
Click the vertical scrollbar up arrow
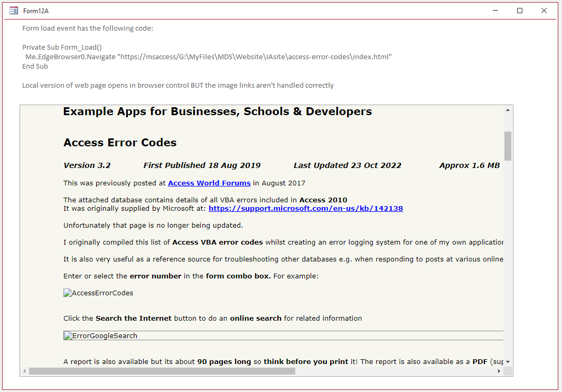coord(508,110)
